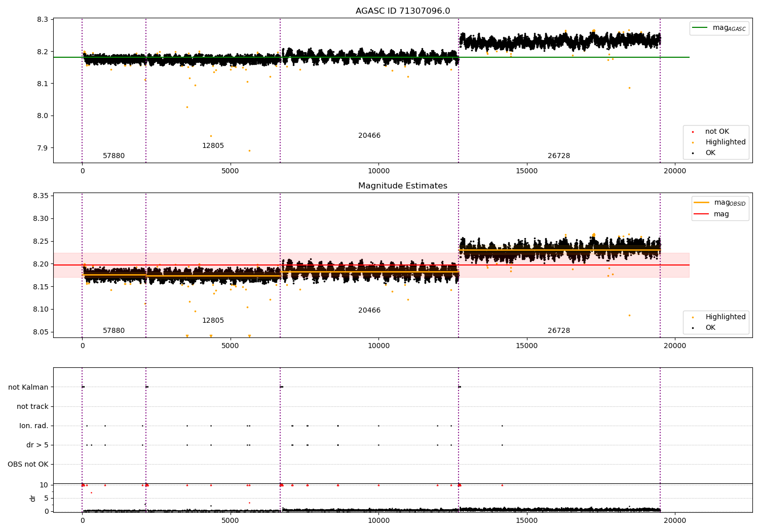Click obsid label 12805 in Magnitude Estimates plot
The height and width of the screenshot is (532, 760).
click(x=213, y=321)
